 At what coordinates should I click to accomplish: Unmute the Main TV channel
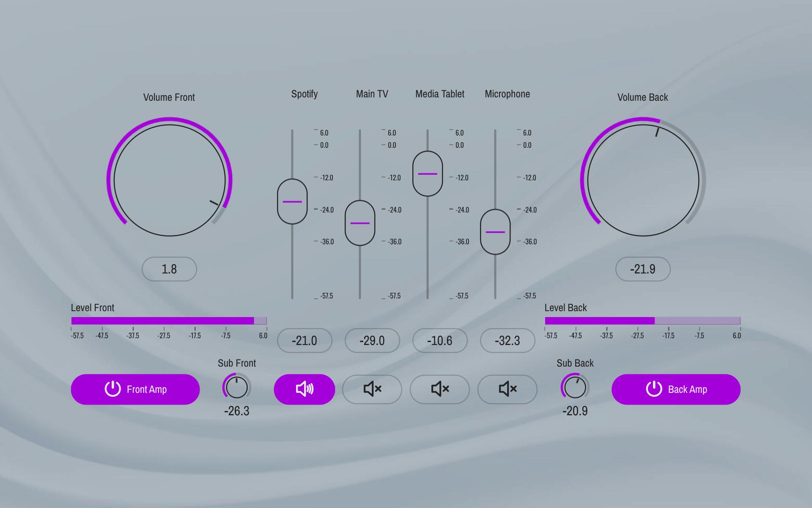(x=372, y=389)
